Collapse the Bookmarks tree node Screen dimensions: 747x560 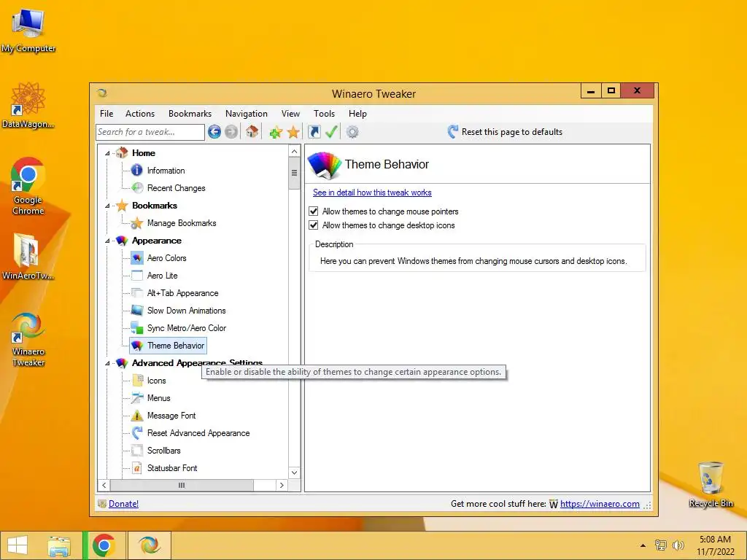point(107,206)
